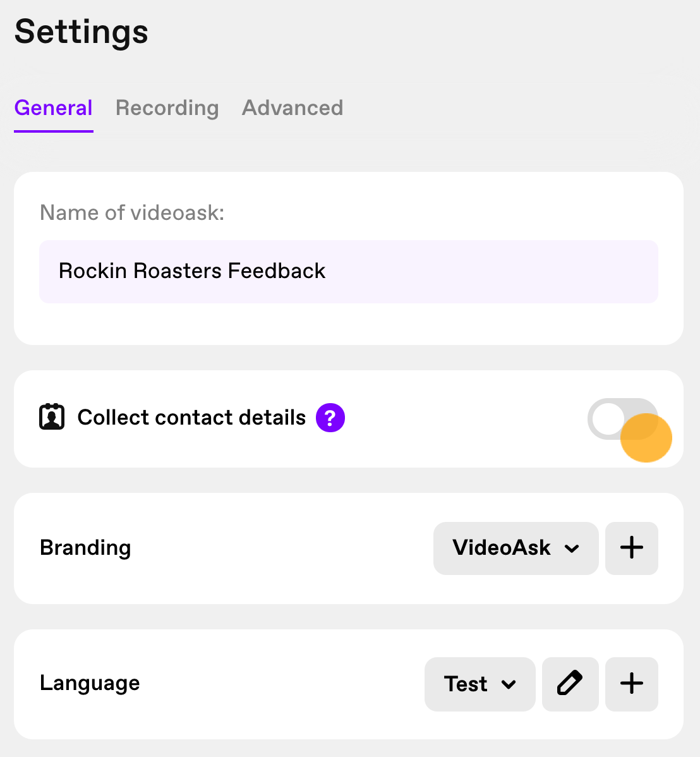The image size is (700, 757).
Task: Switch to the Advanced tab
Action: point(293,107)
